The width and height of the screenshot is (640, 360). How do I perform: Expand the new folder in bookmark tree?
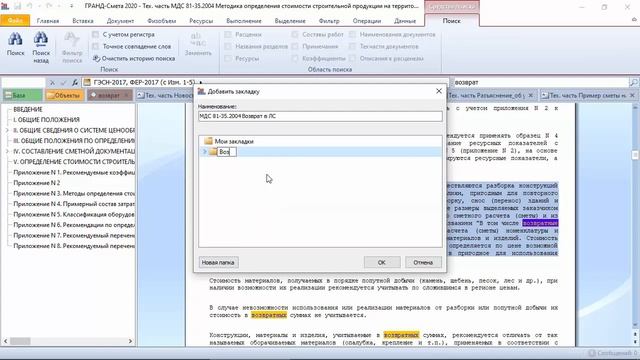click(205, 152)
